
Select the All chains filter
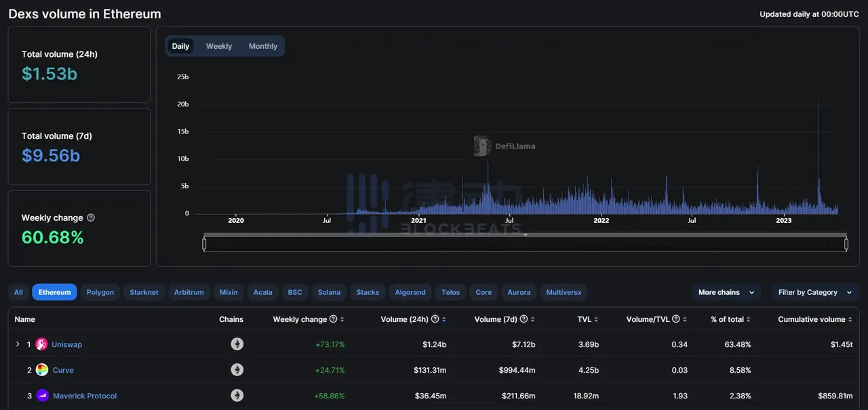pos(18,292)
